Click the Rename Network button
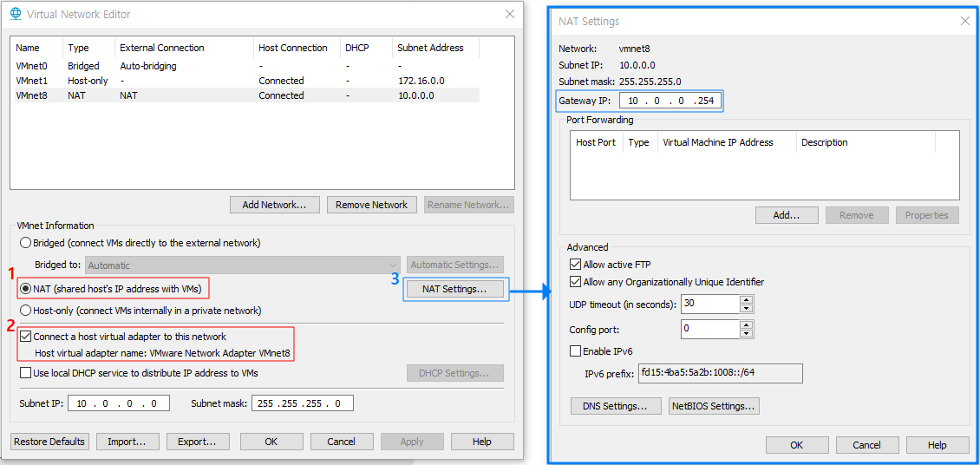Image resolution: width=980 pixels, height=465 pixels. [468, 205]
